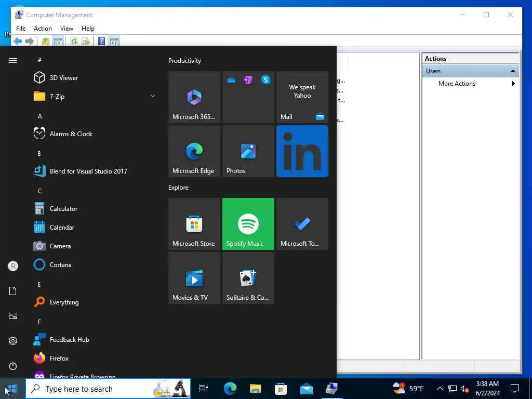
Task: Open Everything search app
Action: [x=95, y=302]
